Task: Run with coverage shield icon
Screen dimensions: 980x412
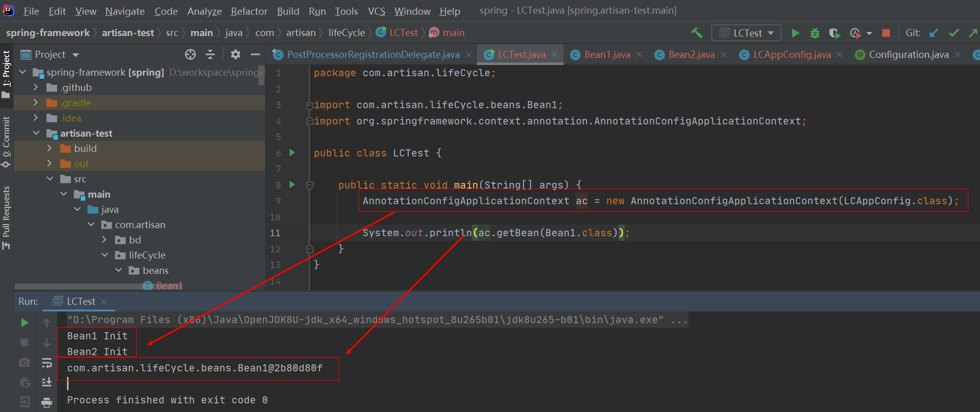Action: click(834, 33)
